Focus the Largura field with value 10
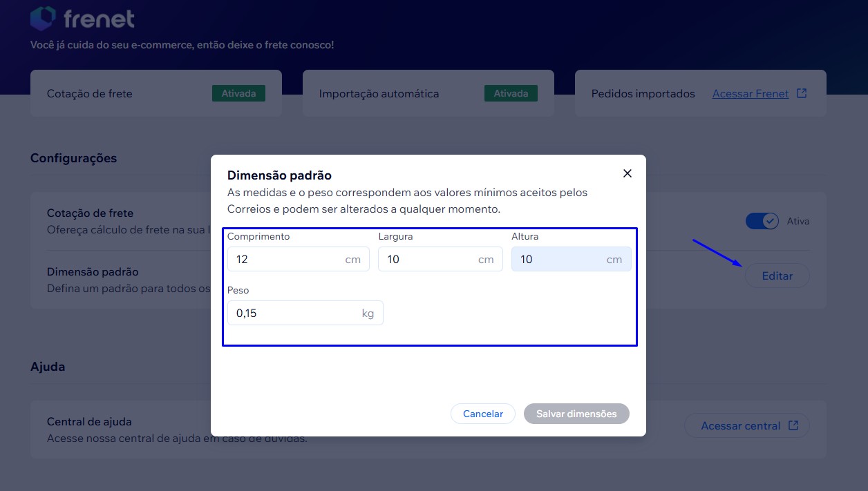The image size is (868, 491). point(440,259)
